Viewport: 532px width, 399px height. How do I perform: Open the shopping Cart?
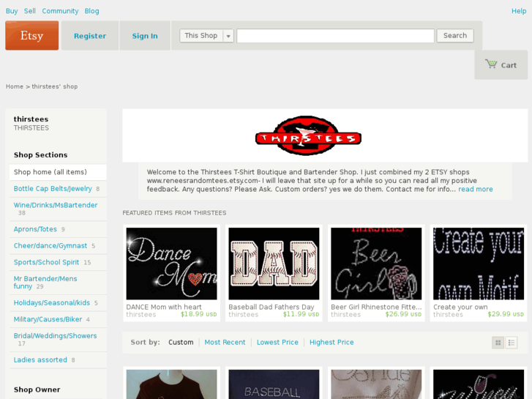click(501, 65)
